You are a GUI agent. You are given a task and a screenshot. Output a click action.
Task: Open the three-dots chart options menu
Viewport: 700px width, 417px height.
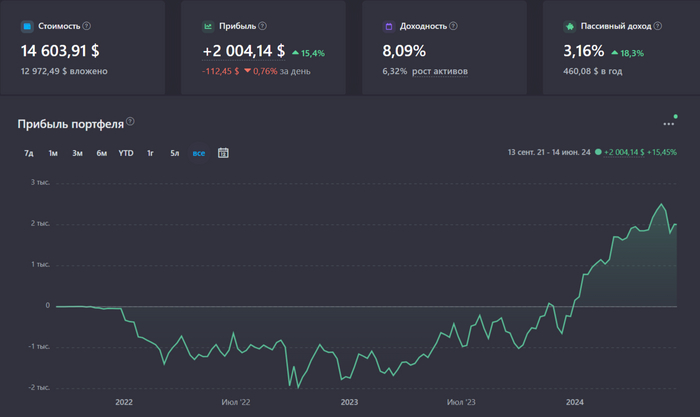(x=669, y=124)
